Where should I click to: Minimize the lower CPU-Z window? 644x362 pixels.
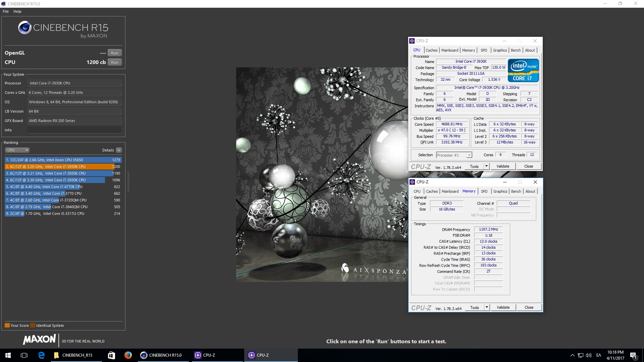click(505, 182)
